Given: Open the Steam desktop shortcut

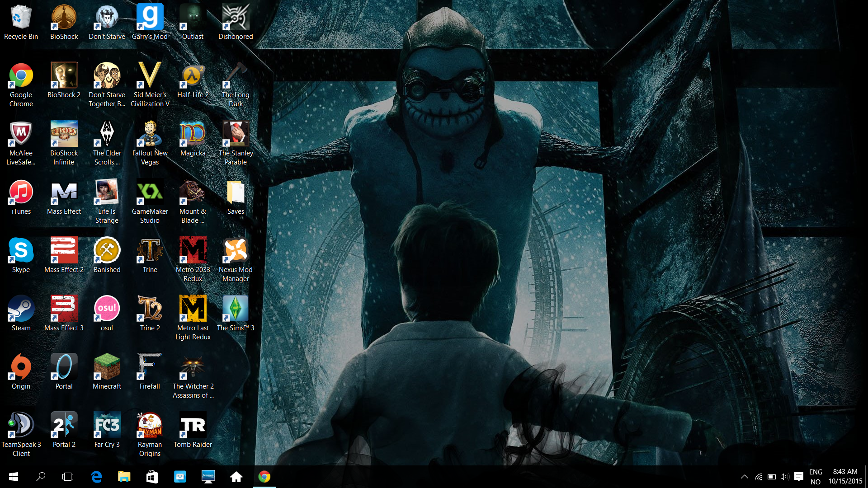Looking at the screenshot, I should coord(21,309).
